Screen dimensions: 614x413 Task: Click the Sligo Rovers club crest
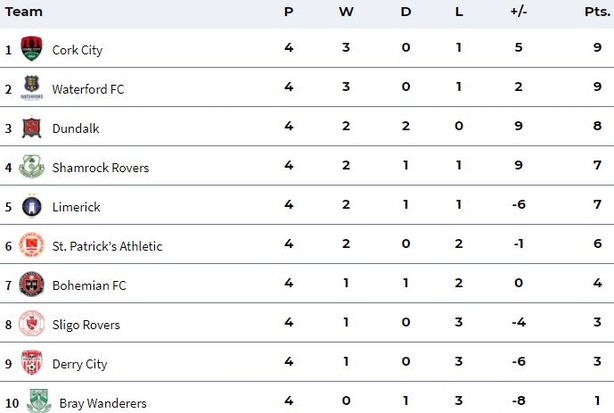pyautogui.click(x=32, y=323)
